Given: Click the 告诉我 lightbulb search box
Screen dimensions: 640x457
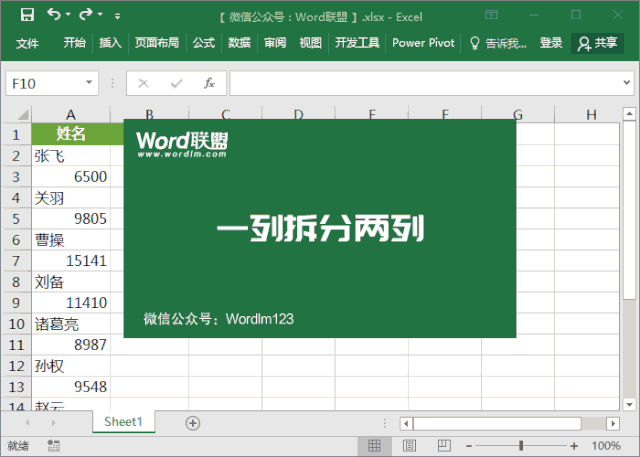Looking at the screenshot, I should pos(498,43).
